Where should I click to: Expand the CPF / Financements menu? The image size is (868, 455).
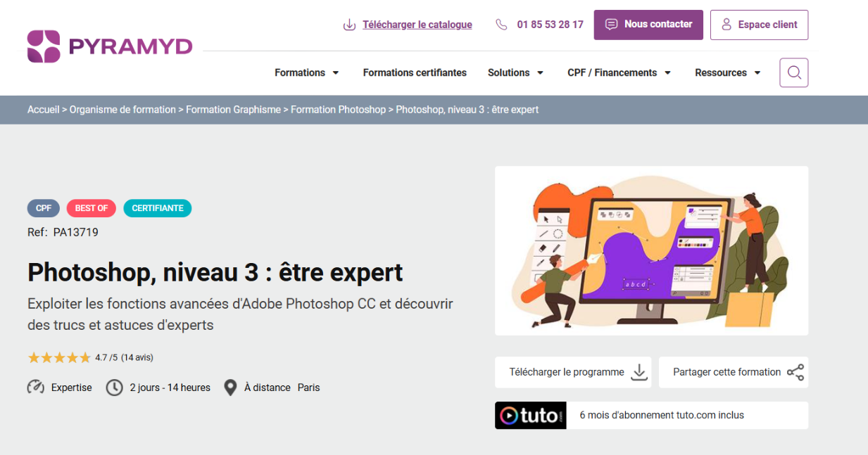[x=619, y=72]
